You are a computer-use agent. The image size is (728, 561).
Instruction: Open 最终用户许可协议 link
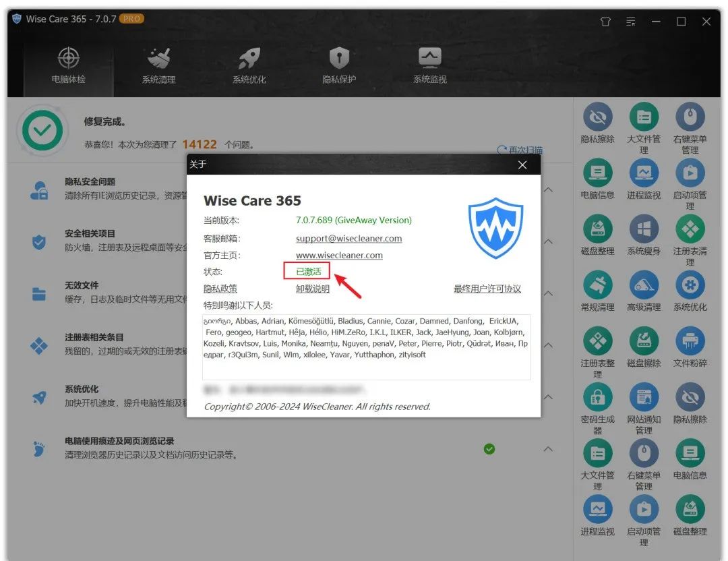click(487, 289)
